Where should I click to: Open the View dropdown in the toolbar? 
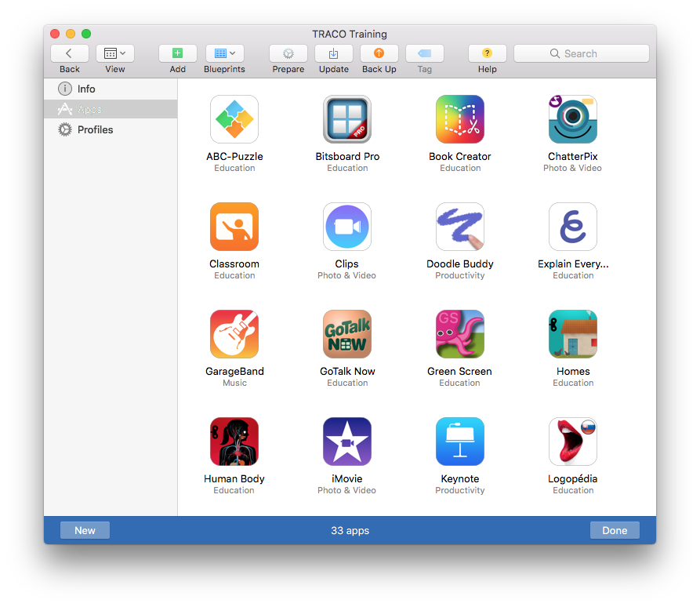[114, 53]
